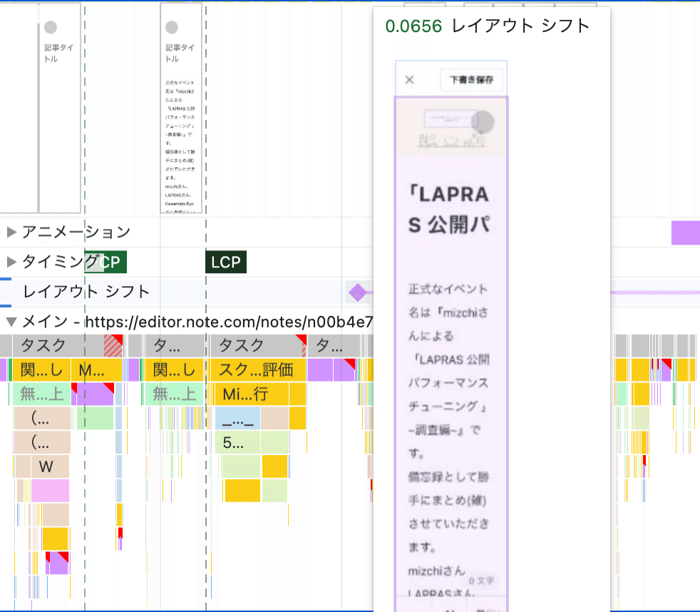700x612 pixels.
Task: Select the purple layout shift diamond
Action: pos(358,292)
